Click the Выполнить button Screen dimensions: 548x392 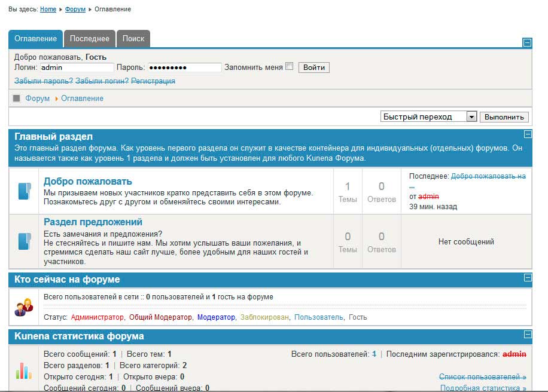[504, 117]
